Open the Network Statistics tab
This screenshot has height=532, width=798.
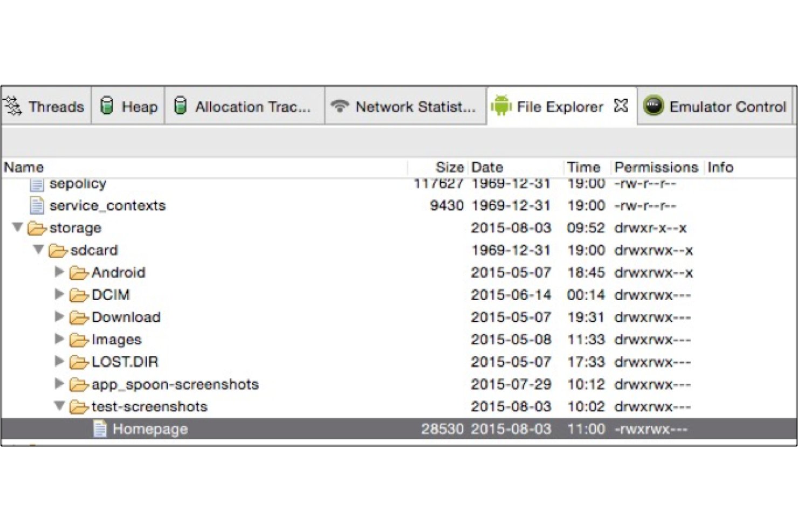[x=405, y=107]
